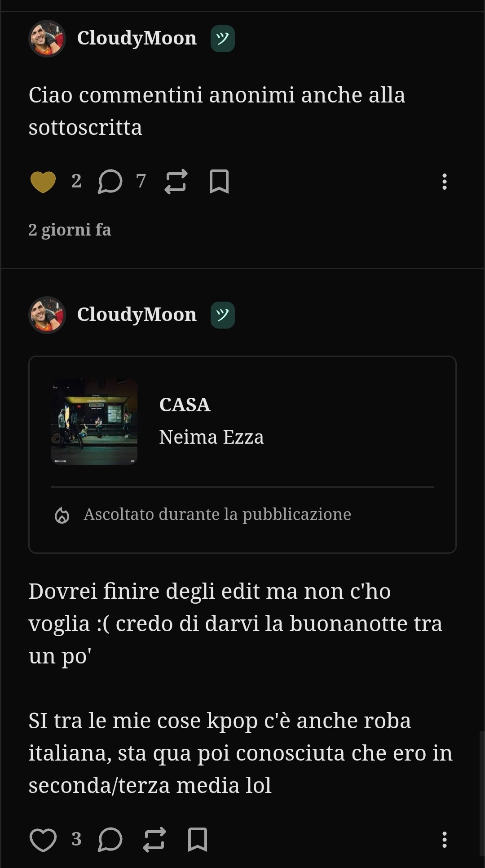This screenshot has height=868, width=485.
Task: Open more options for first post
Action: tap(444, 182)
